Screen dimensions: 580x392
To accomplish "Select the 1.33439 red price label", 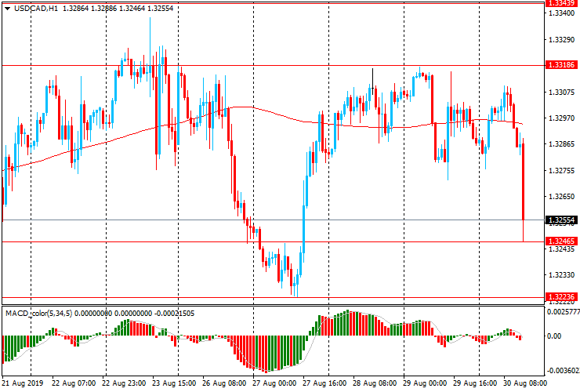I will click(562, 3).
